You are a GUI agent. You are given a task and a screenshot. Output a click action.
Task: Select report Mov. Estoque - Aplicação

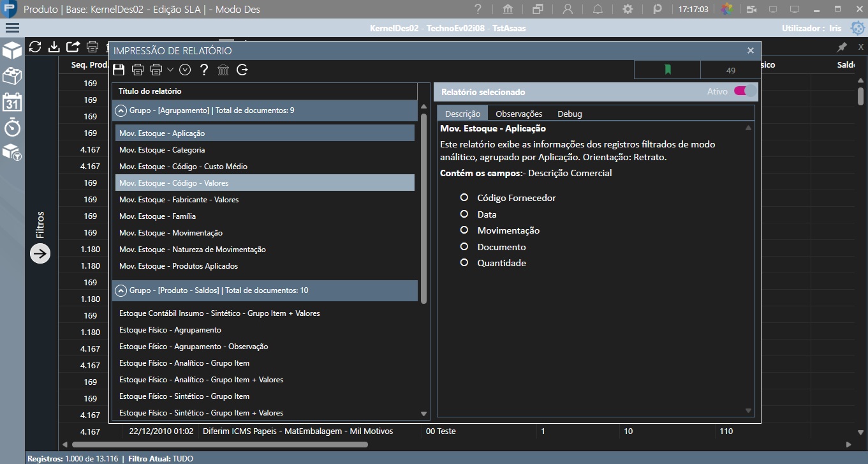tap(265, 133)
